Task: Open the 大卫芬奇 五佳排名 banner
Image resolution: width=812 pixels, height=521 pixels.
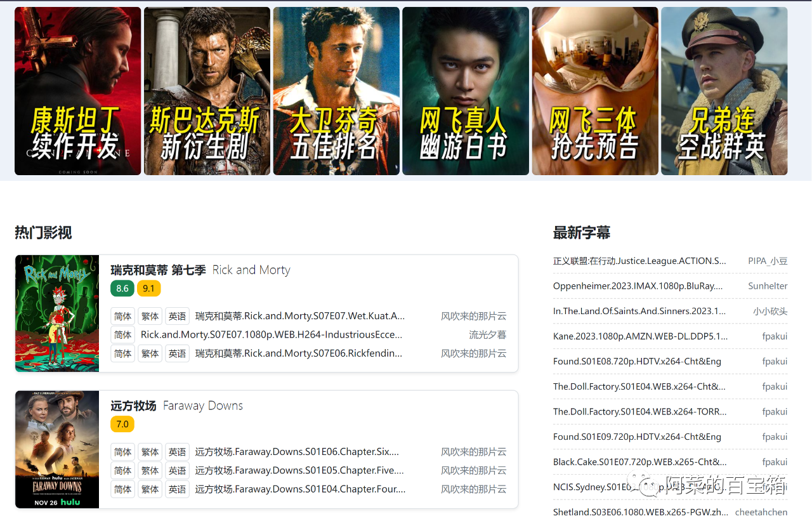Action: click(336, 91)
